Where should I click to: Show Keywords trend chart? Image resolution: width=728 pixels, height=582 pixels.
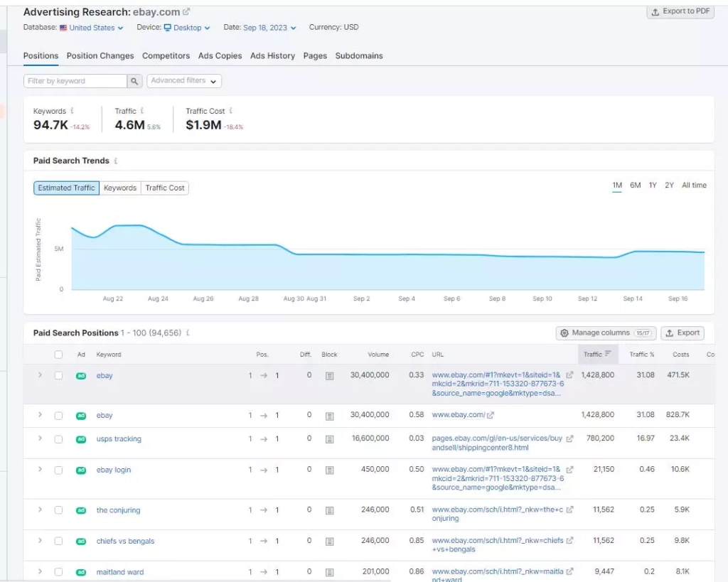119,188
